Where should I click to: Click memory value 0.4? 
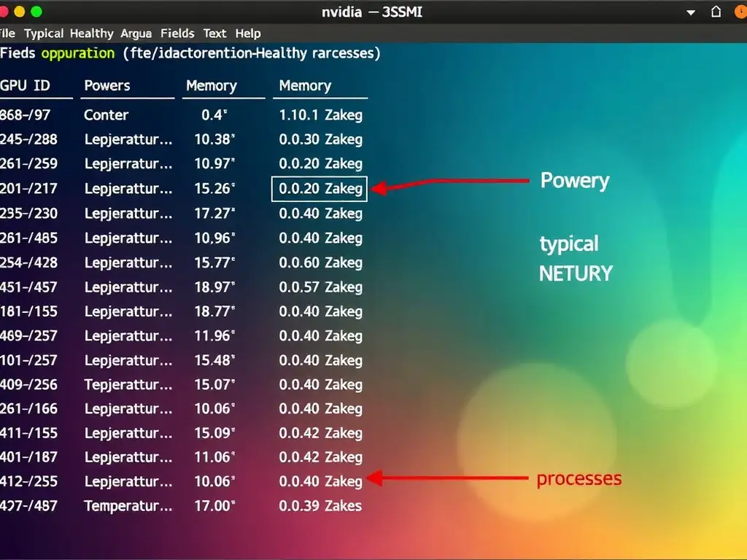(214, 114)
